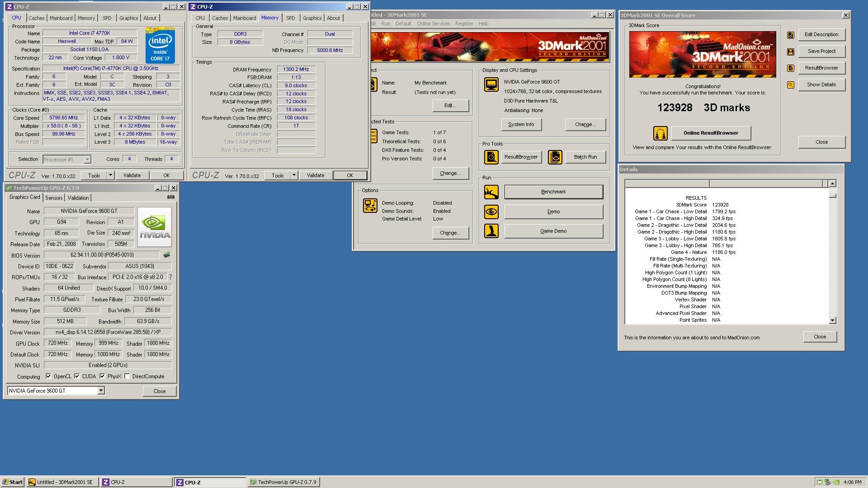The height and width of the screenshot is (488, 868).
Task: Click the ResultBrowser icon in score window
Action: click(790, 68)
